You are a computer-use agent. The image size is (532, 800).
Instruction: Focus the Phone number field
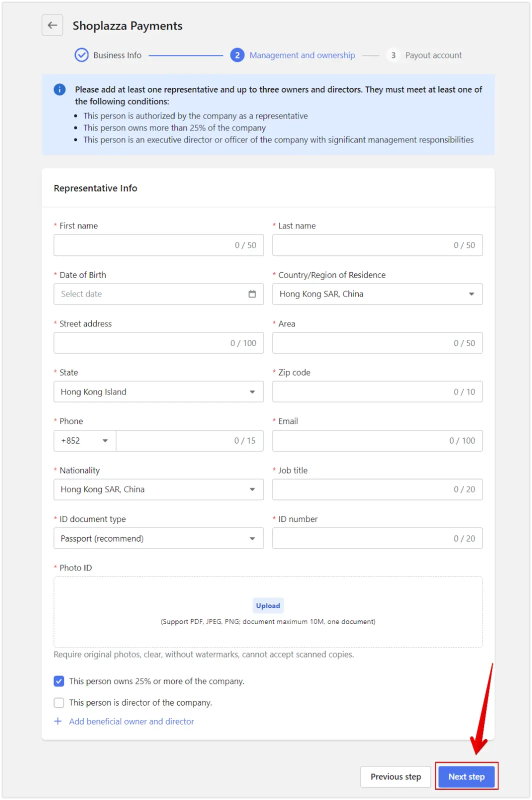[189, 440]
